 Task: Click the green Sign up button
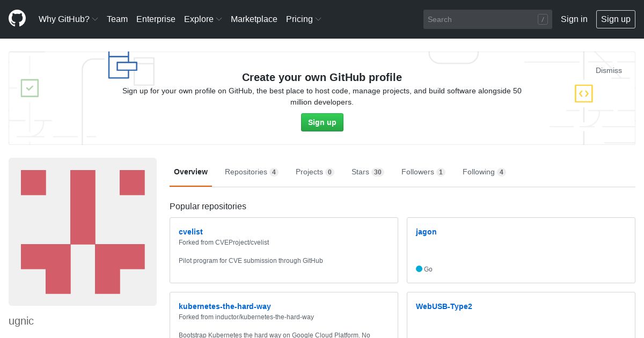322,122
